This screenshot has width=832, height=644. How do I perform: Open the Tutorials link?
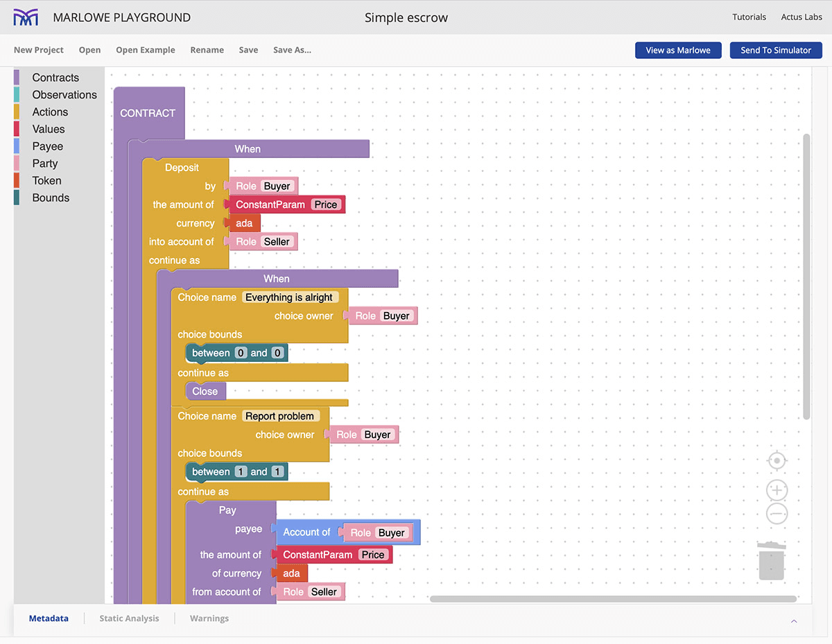(749, 17)
